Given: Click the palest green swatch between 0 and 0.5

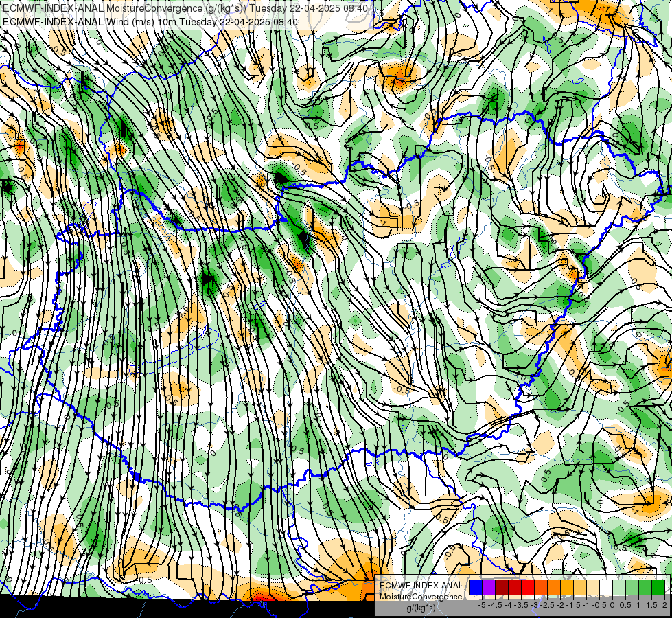Looking at the screenshot, I should tap(619, 587).
